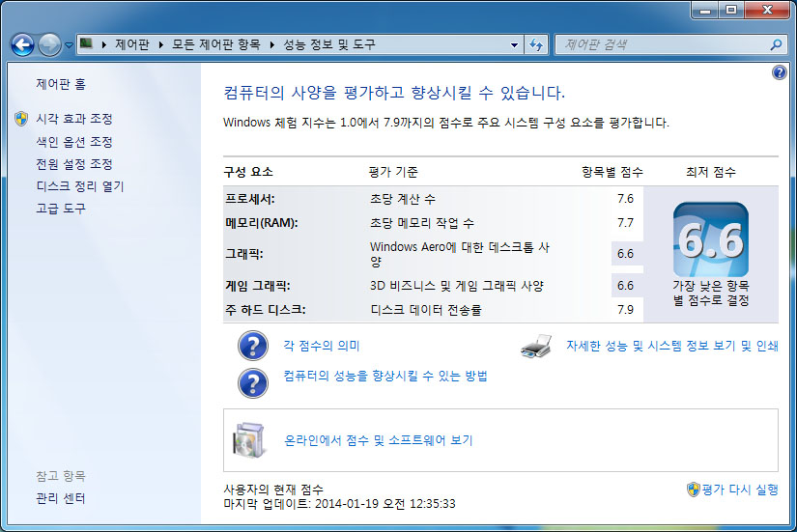797x532 pixels.
Task: Click the 최저 점수 column header
Action: tap(711, 172)
